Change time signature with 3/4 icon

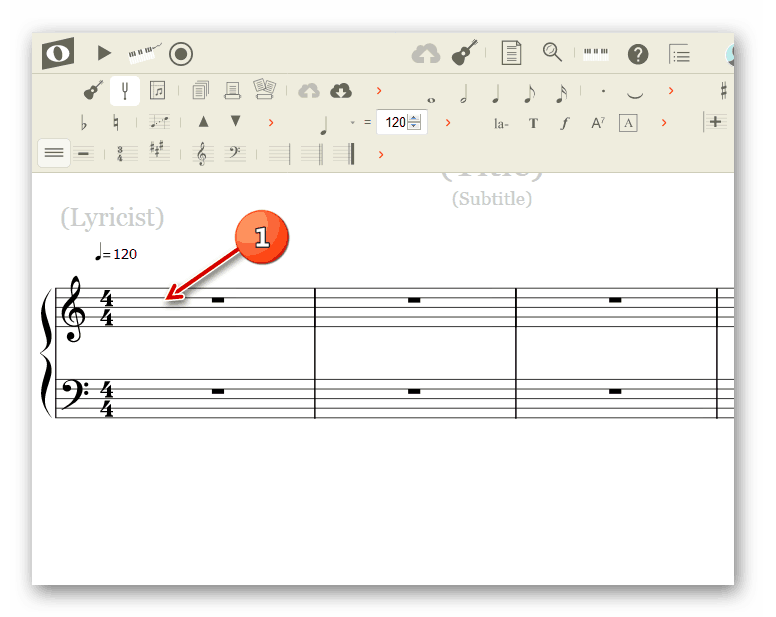click(x=125, y=153)
